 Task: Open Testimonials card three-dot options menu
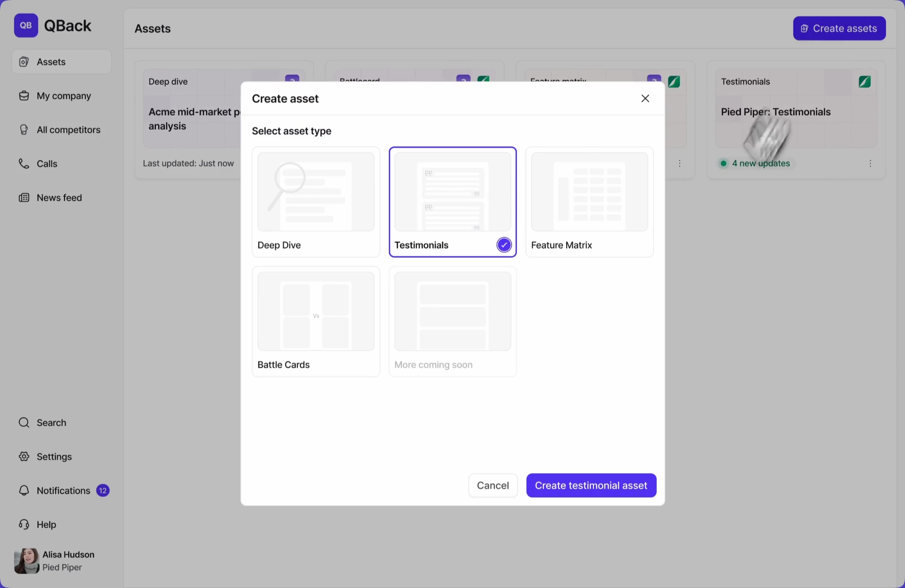pos(870,163)
